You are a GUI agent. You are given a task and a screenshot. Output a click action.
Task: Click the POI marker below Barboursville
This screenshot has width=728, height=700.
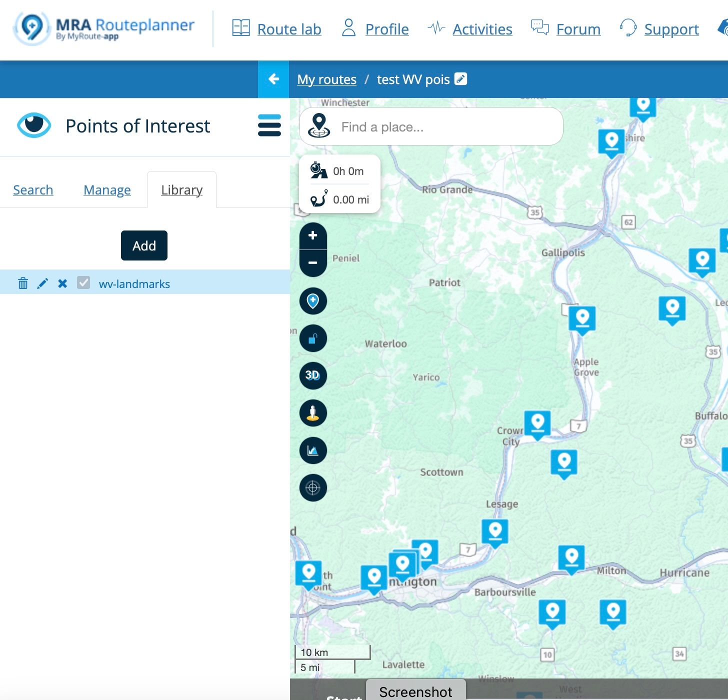552,614
